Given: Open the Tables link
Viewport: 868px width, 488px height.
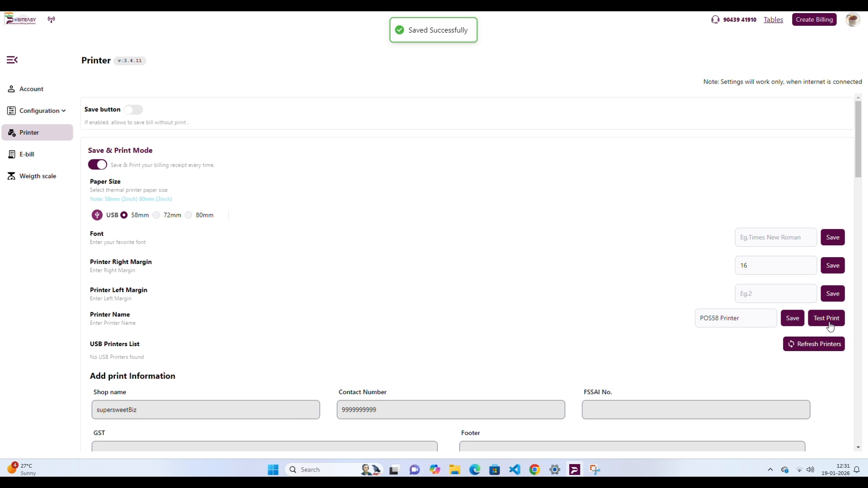Looking at the screenshot, I should pos(773,20).
